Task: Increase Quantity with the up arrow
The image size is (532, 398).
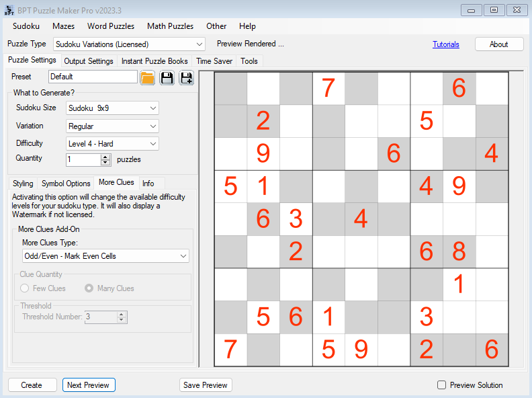Action: coord(105,157)
